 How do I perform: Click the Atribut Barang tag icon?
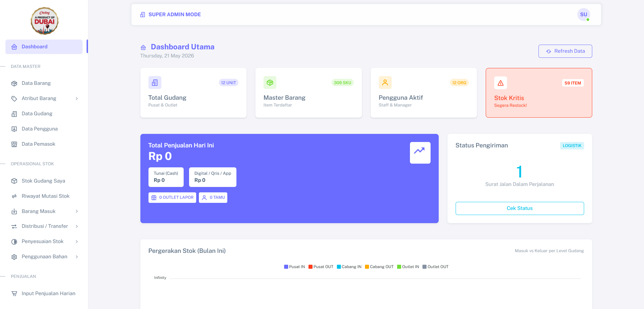(14, 99)
